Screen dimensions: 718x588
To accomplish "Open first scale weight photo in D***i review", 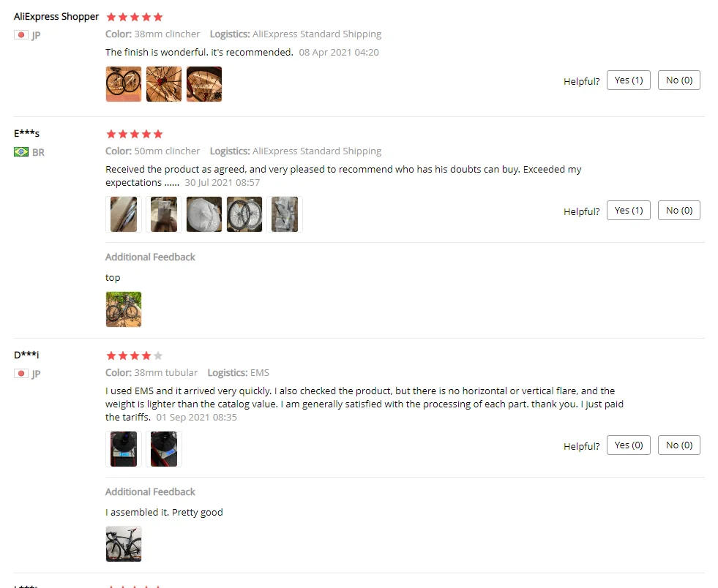I will pos(124,449).
